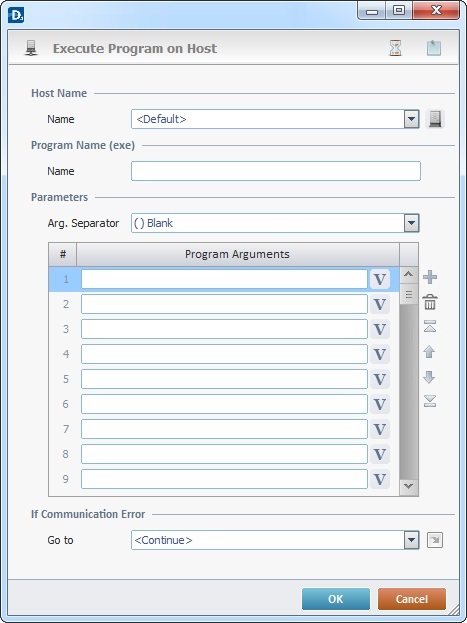Delete argument using the trash can icon
The width and height of the screenshot is (467, 623).
click(430, 302)
